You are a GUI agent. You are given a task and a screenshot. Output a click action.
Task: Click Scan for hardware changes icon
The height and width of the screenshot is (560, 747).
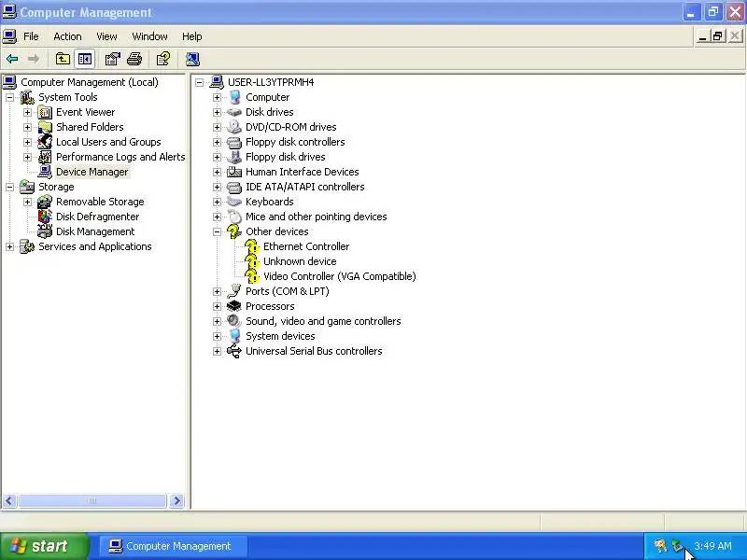[x=192, y=59]
